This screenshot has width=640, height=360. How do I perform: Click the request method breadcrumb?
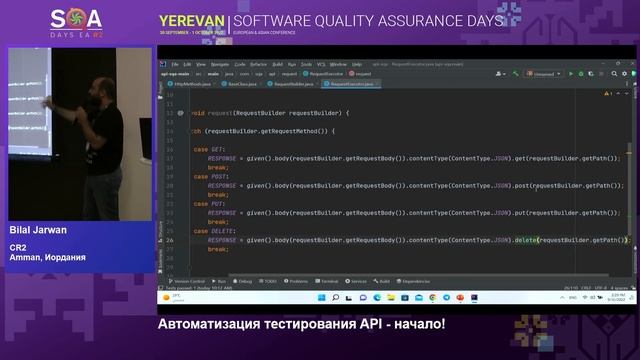point(360,74)
